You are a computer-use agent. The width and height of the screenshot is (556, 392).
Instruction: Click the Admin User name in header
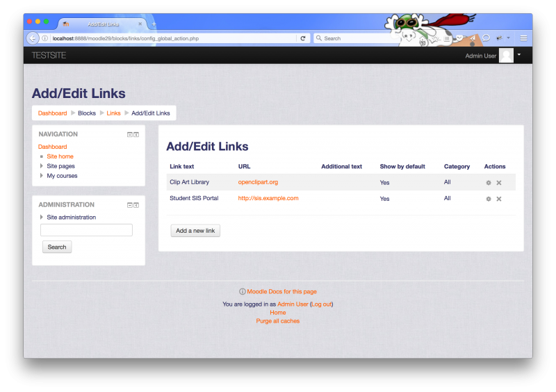coord(480,56)
